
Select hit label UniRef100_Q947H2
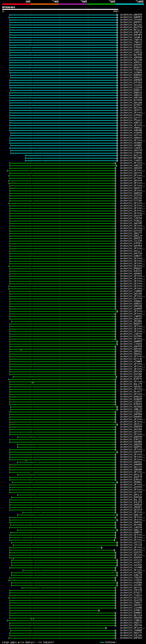coord(131,65)
